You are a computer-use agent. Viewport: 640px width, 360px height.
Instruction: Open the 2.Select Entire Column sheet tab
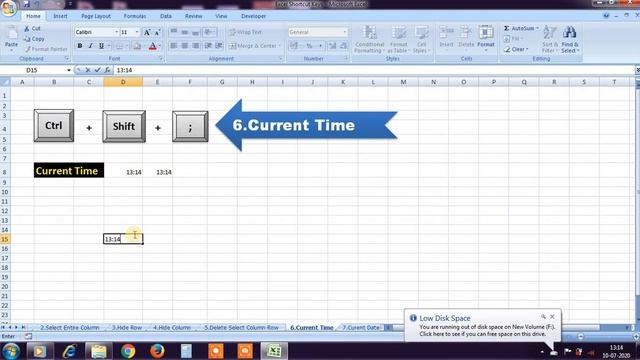(69, 327)
